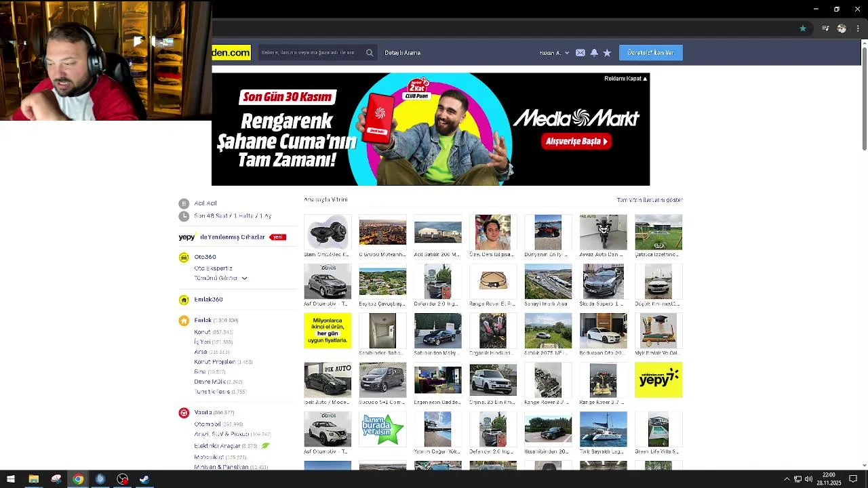The width and height of the screenshot is (868, 488).
Task: Open Yenilenmiş Cihazlar link
Action: [x=233, y=237]
